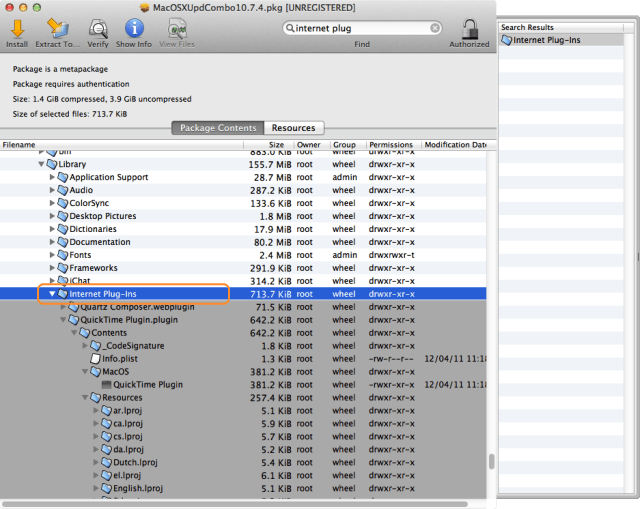Expand the ar.lproj folder
This screenshot has width=640, height=509.
96,411
